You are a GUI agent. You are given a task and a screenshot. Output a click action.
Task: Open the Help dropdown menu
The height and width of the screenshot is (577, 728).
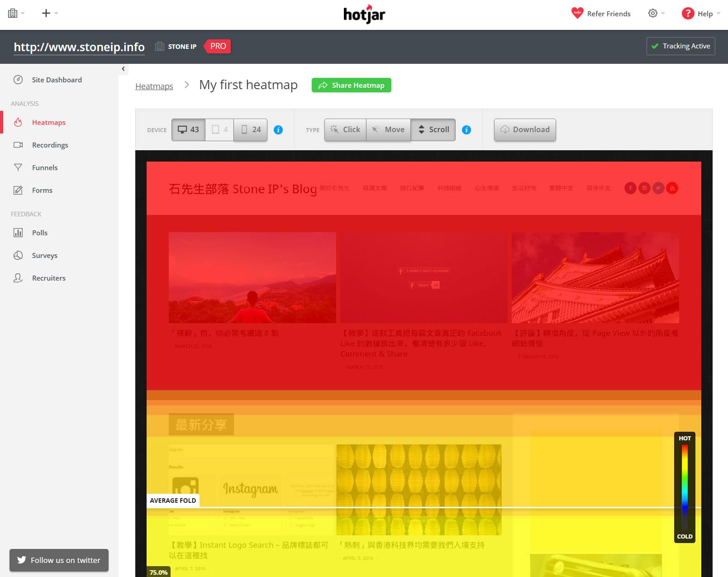click(701, 13)
